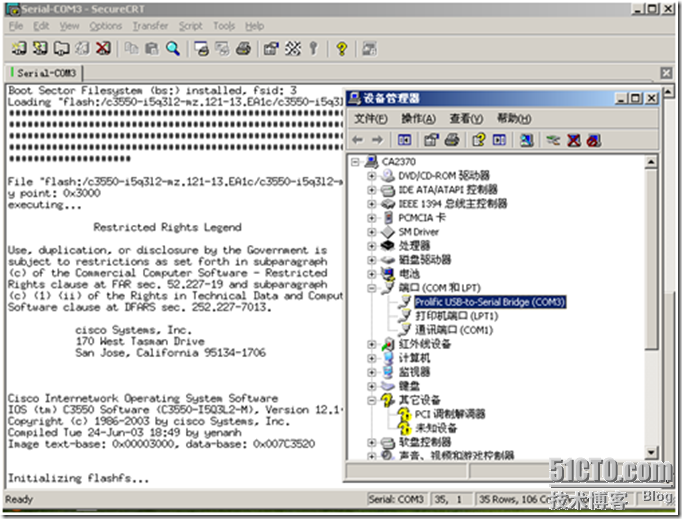Select 未知设备 under other devices

pos(436,428)
